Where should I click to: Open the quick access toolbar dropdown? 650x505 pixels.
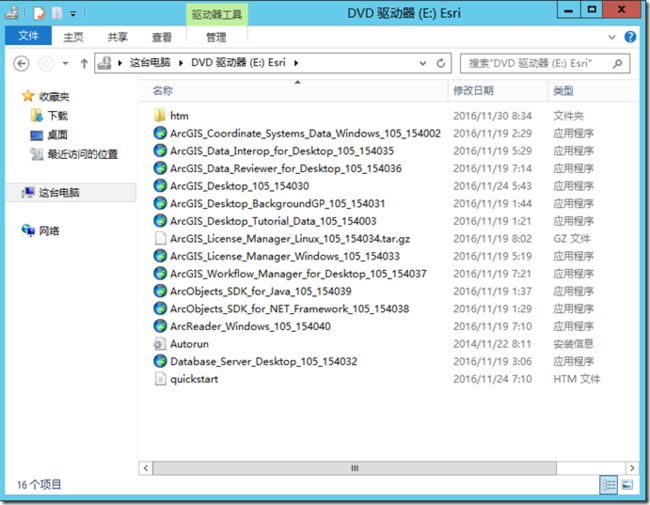pos(73,14)
